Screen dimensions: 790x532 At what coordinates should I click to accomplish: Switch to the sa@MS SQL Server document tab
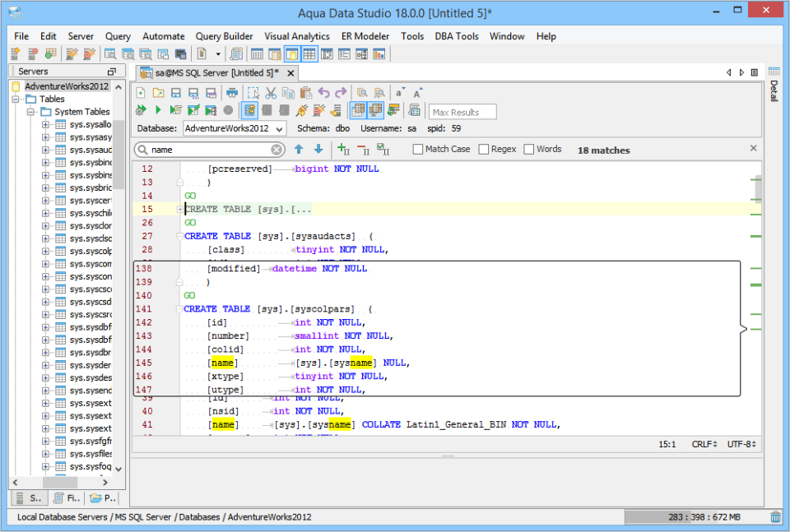click(x=213, y=72)
